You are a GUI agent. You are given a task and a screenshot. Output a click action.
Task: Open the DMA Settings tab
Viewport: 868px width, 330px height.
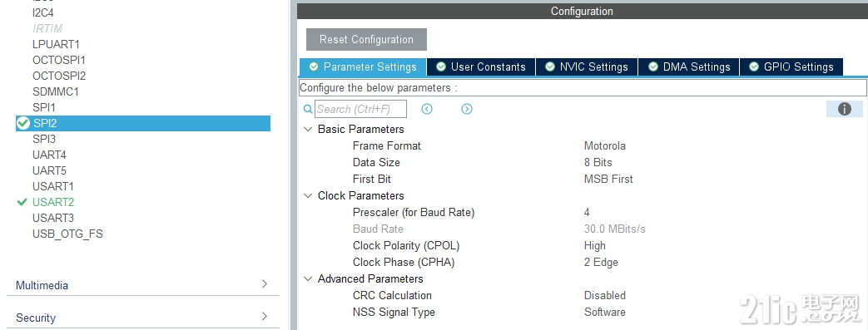[x=688, y=66]
